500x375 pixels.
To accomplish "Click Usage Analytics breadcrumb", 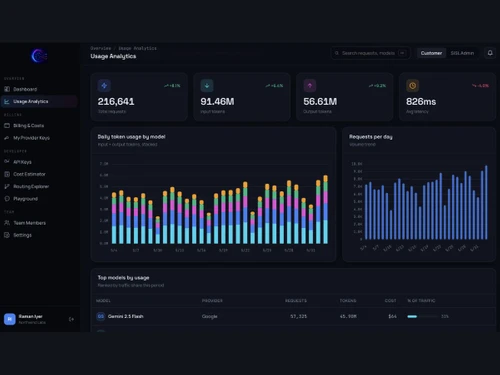I will click(x=137, y=48).
